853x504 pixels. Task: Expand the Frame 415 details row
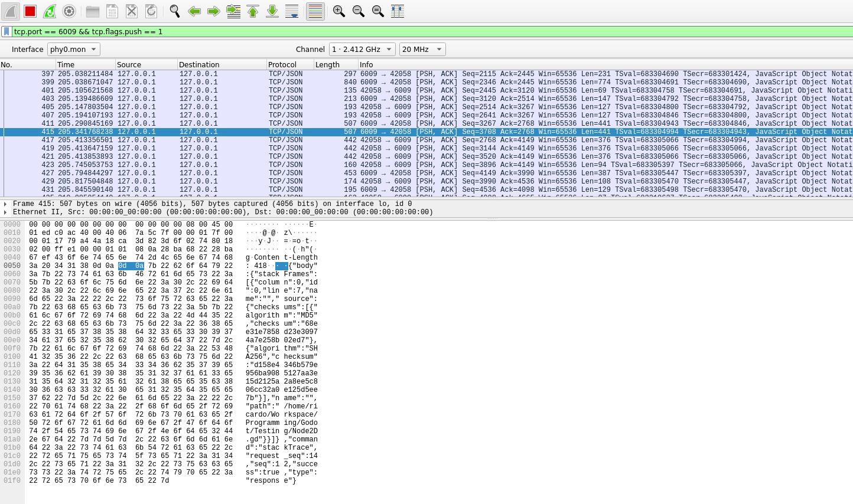pyautogui.click(x=5, y=204)
